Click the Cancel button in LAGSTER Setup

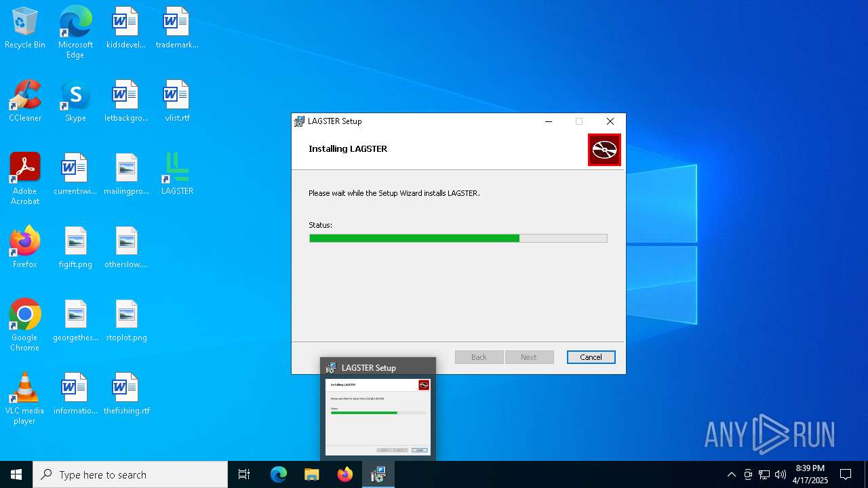point(591,357)
